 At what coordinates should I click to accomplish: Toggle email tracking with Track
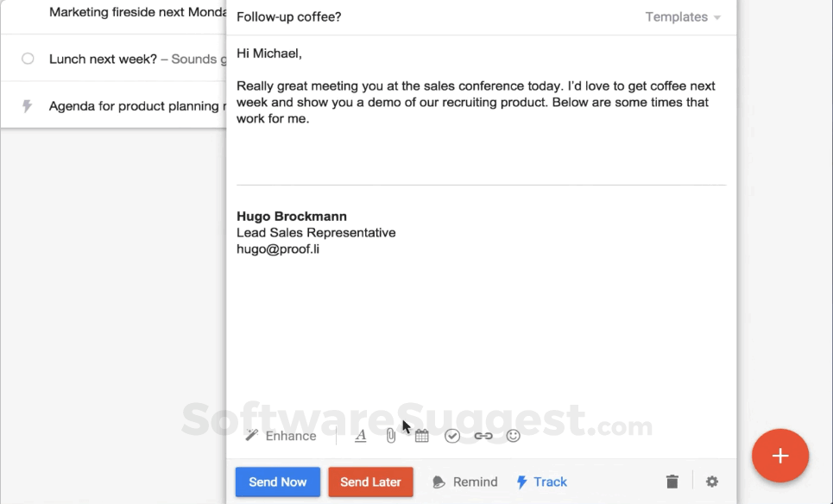click(541, 482)
